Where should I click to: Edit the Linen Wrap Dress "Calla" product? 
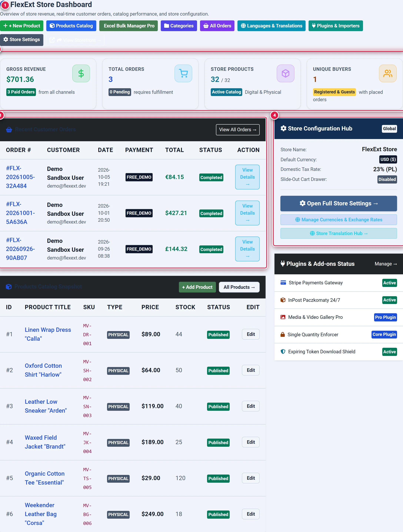point(251,334)
